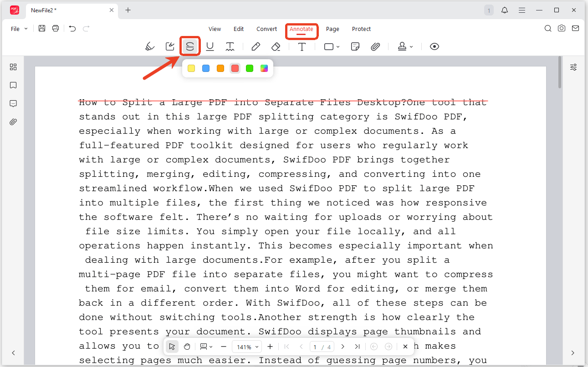This screenshot has width=588, height=367.
Task: Open the email share icon
Action: [x=576, y=28]
